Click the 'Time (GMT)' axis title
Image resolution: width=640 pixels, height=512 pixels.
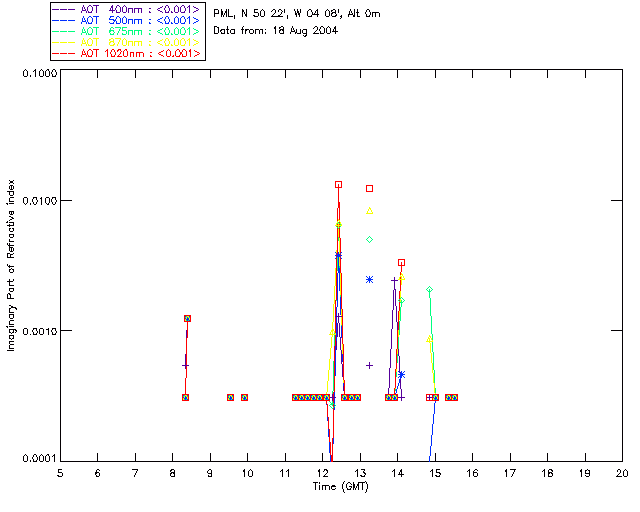341,486
